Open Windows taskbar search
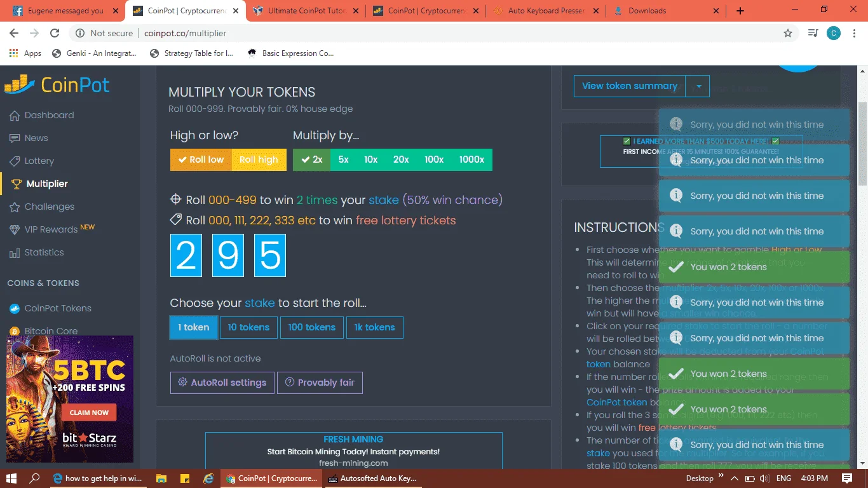 coord(35,478)
